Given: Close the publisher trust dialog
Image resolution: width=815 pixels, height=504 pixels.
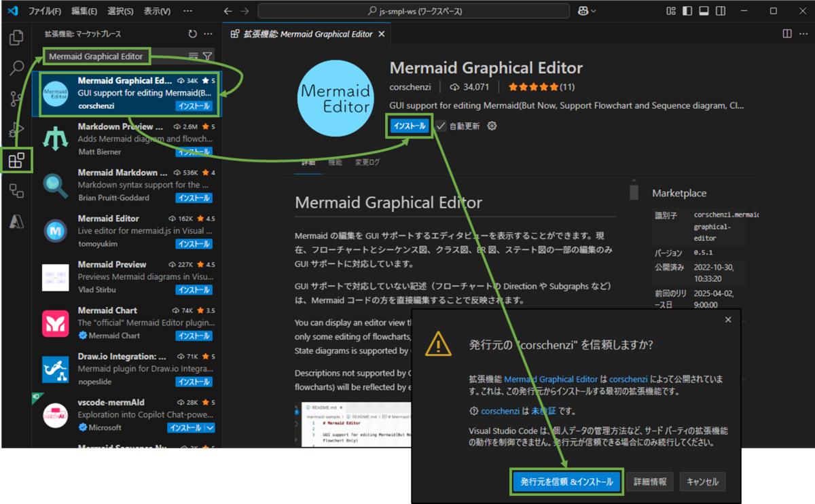Looking at the screenshot, I should click(x=728, y=319).
